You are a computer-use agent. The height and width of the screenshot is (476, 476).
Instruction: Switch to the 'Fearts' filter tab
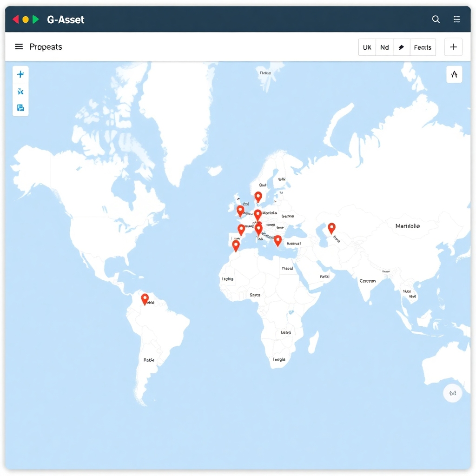pos(423,47)
